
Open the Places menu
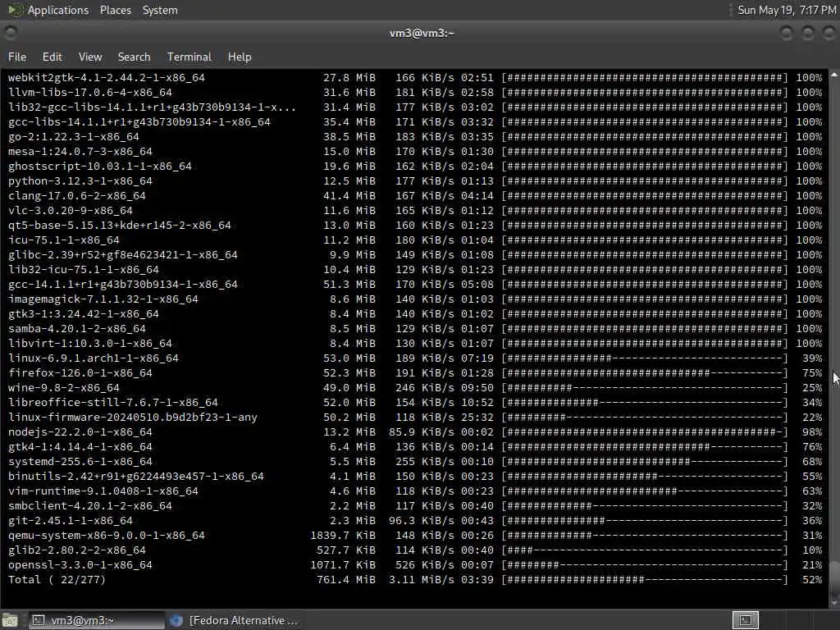115,10
